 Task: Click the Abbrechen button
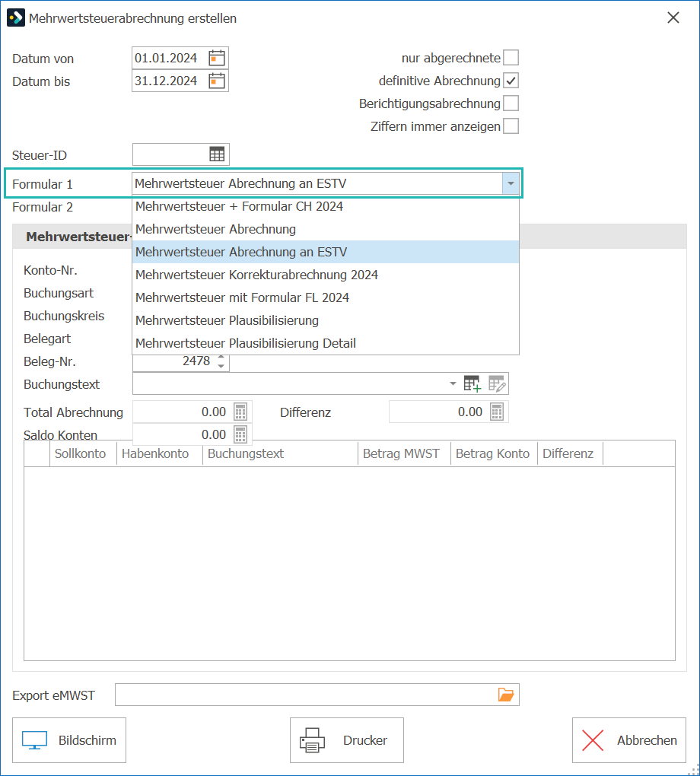[629, 740]
